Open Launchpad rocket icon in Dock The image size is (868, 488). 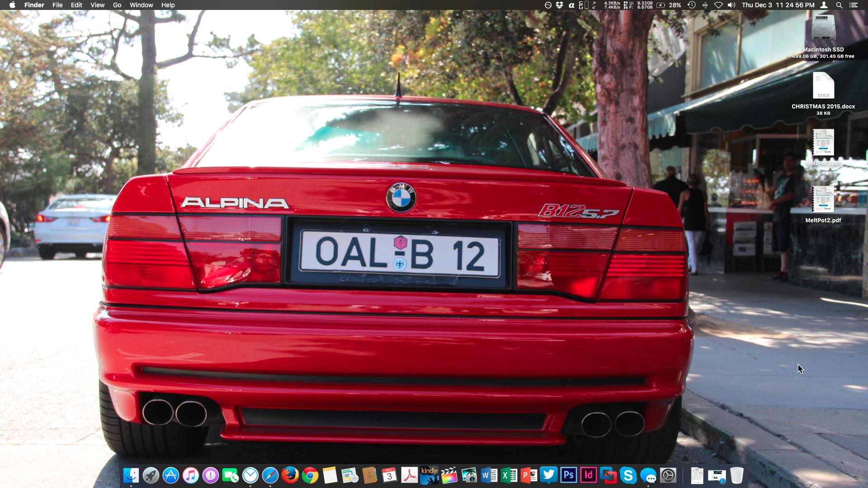click(151, 475)
